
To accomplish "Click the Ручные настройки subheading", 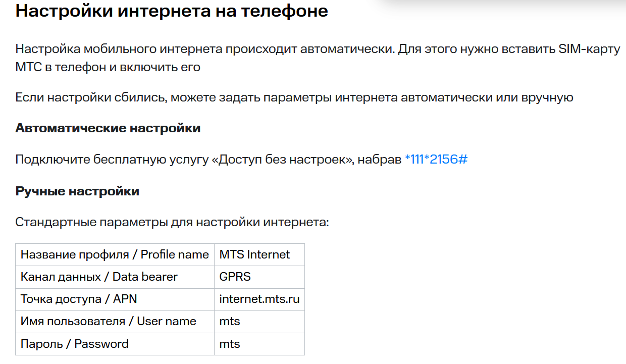I will (77, 191).
